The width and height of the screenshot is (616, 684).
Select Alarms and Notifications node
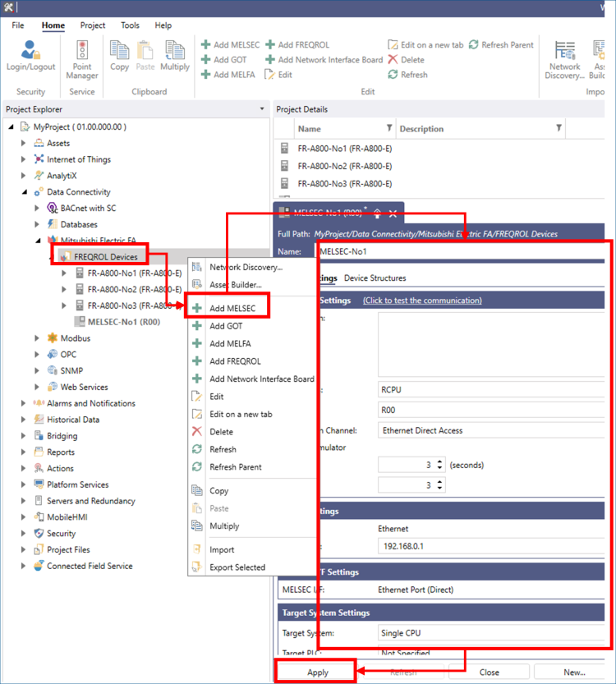point(91,403)
